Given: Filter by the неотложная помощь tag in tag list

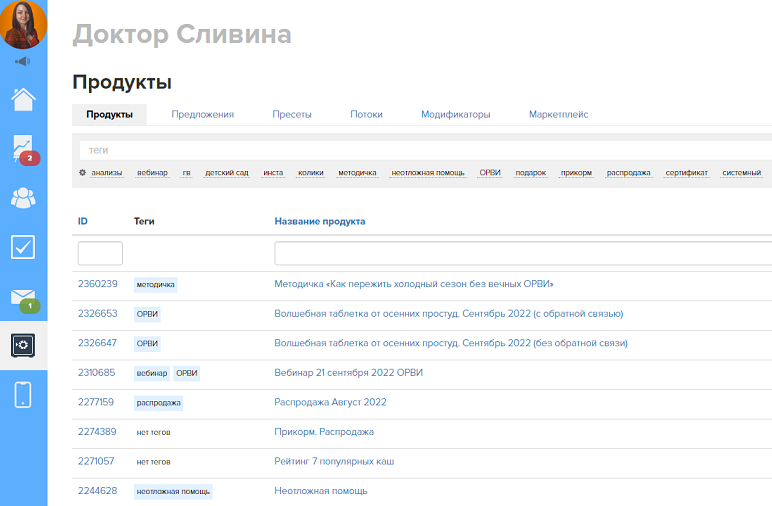Looking at the screenshot, I should (x=428, y=173).
